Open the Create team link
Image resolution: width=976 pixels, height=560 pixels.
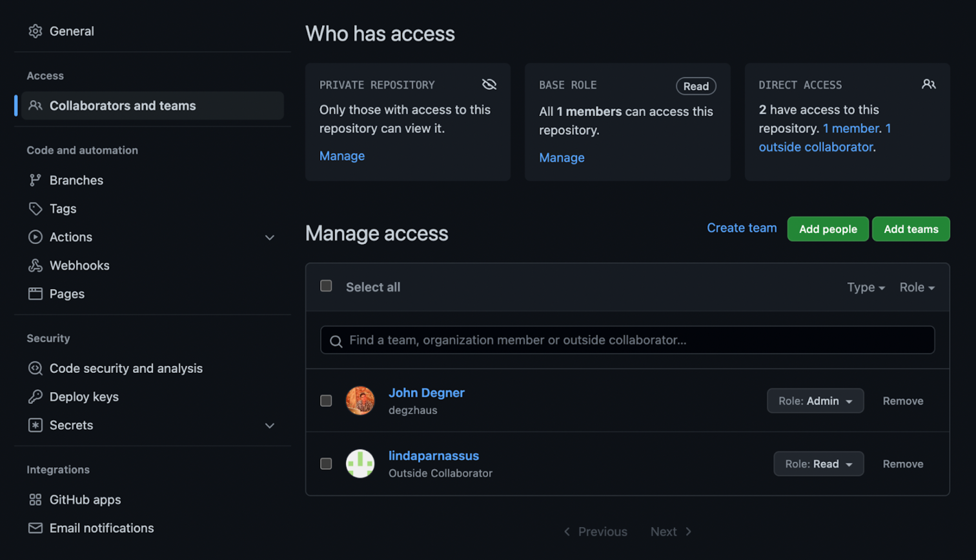[741, 228]
